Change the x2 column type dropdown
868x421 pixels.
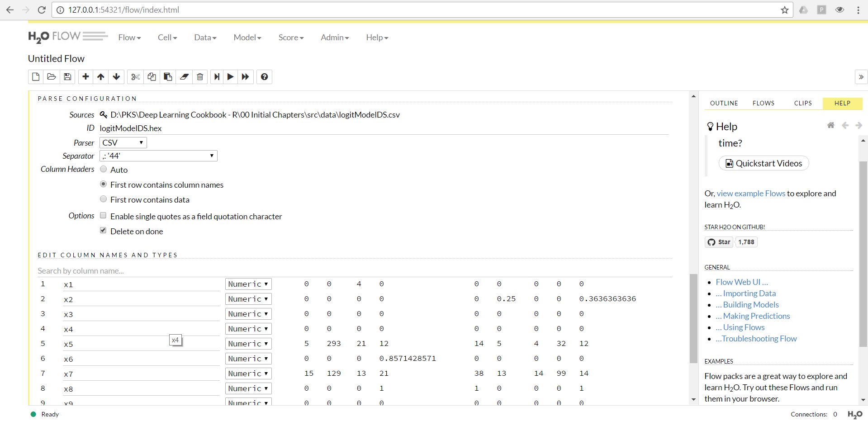tap(248, 299)
